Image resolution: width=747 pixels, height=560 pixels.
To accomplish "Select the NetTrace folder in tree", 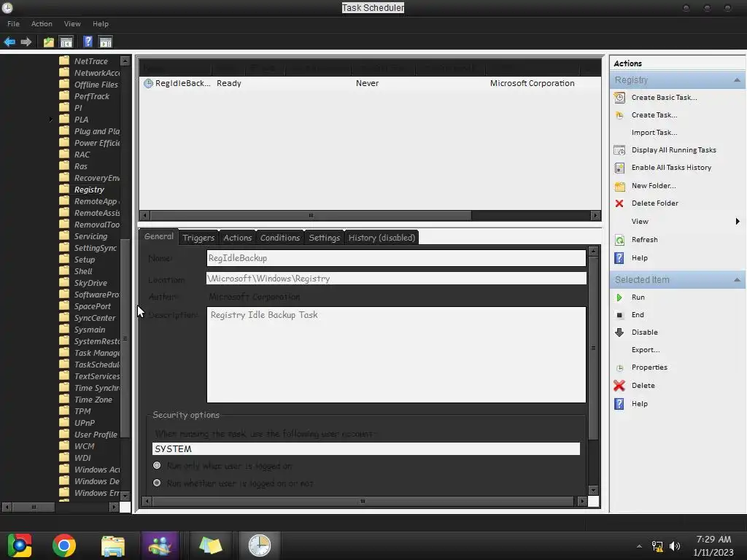I will [x=91, y=61].
